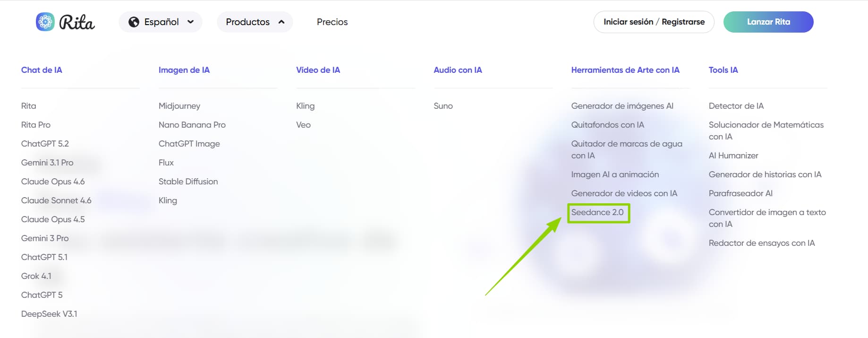Screen dimensions: 868x338
Task: Open AI Humanizer tool
Action: (x=733, y=156)
